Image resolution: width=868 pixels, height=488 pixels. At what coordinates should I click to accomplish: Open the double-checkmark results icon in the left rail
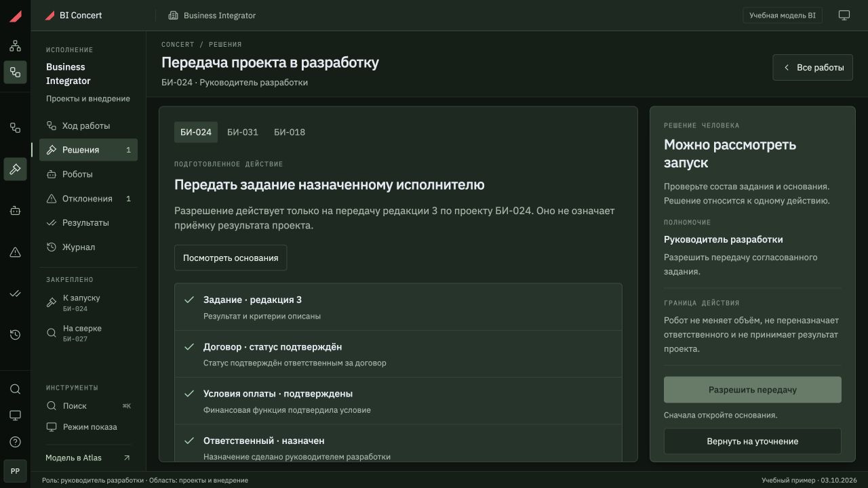15,293
